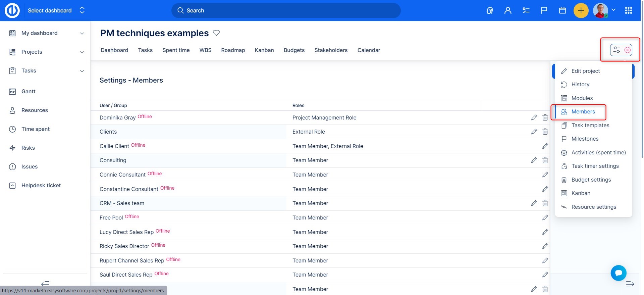Click into the Search field
Image resolution: width=644 pixels, height=295 pixels.
[286, 11]
